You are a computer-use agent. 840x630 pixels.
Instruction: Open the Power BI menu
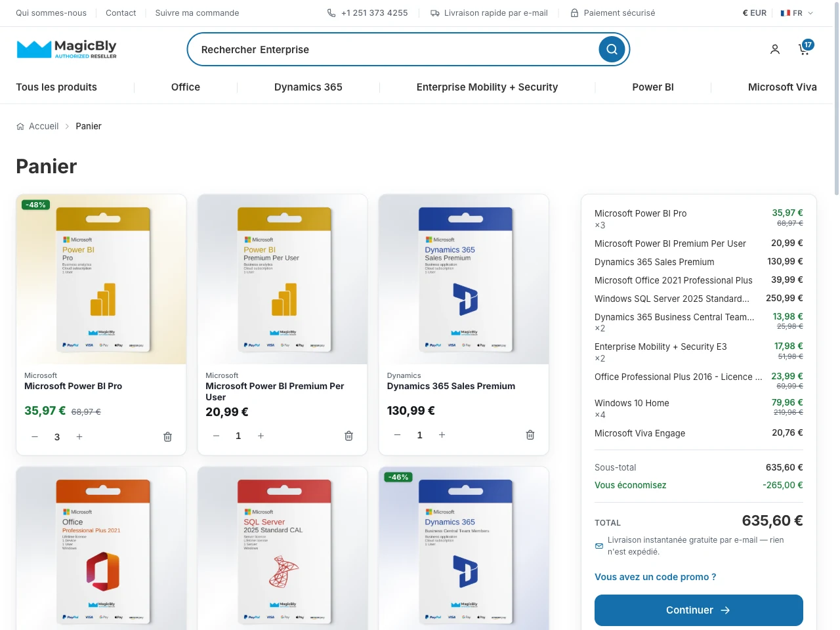click(x=653, y=87)
